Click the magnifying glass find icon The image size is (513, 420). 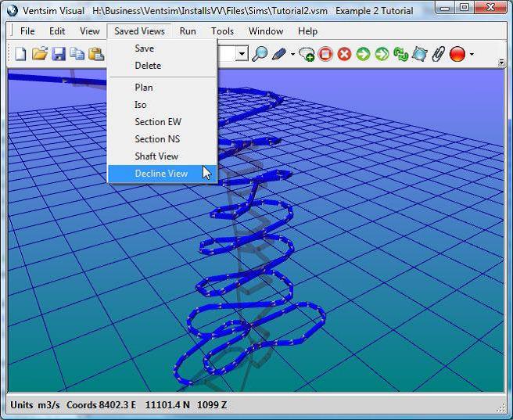(x=260, y=54)
